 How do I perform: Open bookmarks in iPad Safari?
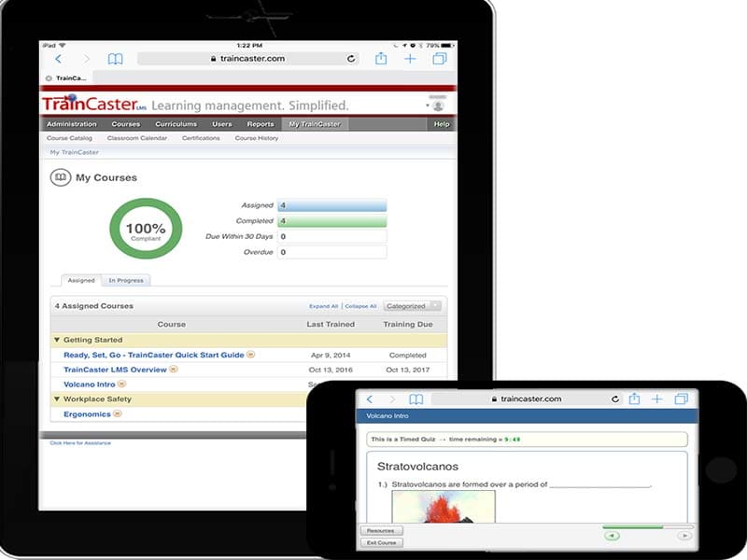click(115, 59)
